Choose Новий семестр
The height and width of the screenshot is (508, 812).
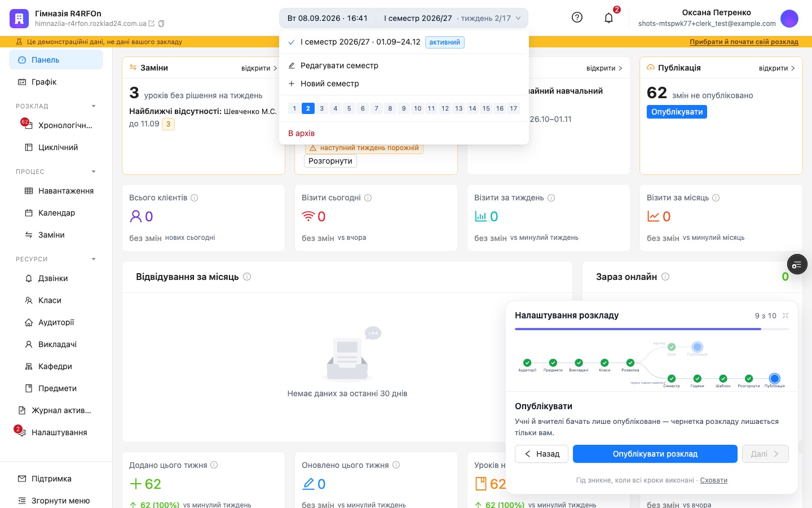coord(404,84)
